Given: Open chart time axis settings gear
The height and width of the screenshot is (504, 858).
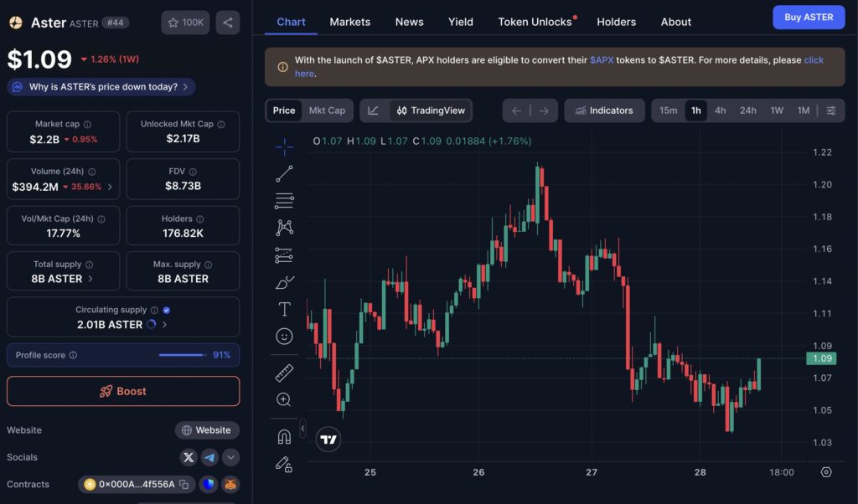Looking at the screenshot, I should [826, 471].
